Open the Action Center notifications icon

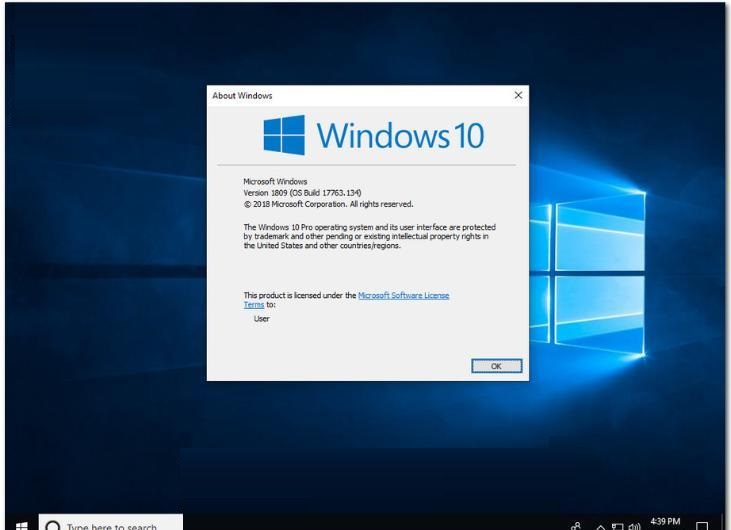(x=702, y=526)
